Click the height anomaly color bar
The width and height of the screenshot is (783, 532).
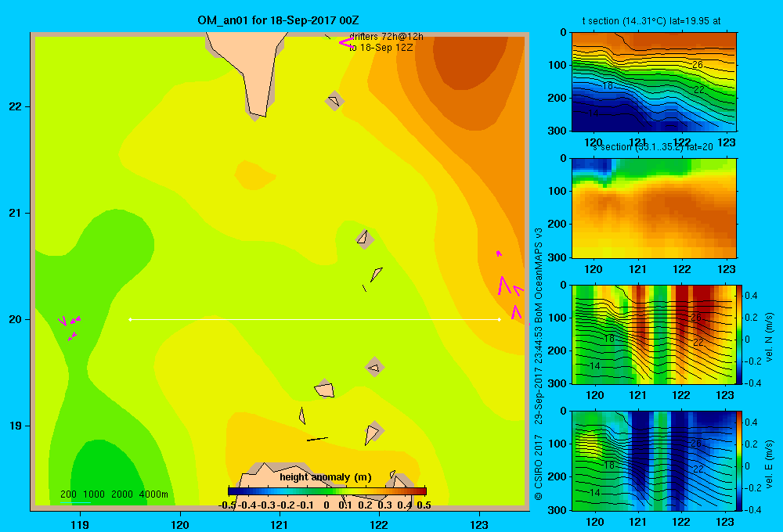pyautogui.click(x=327, y=491)
